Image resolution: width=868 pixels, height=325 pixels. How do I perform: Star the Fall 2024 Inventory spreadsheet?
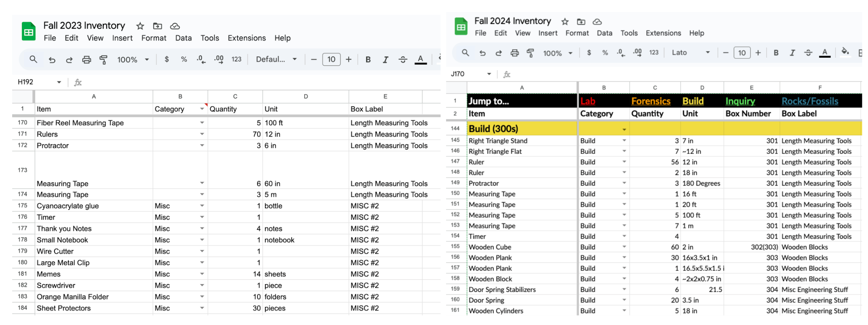565,21
